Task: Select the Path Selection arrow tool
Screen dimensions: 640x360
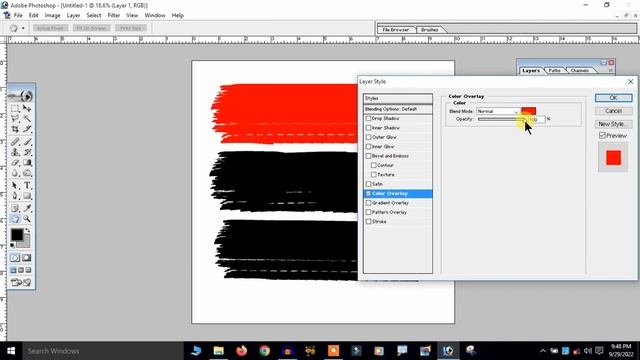Action: (15, 185)
